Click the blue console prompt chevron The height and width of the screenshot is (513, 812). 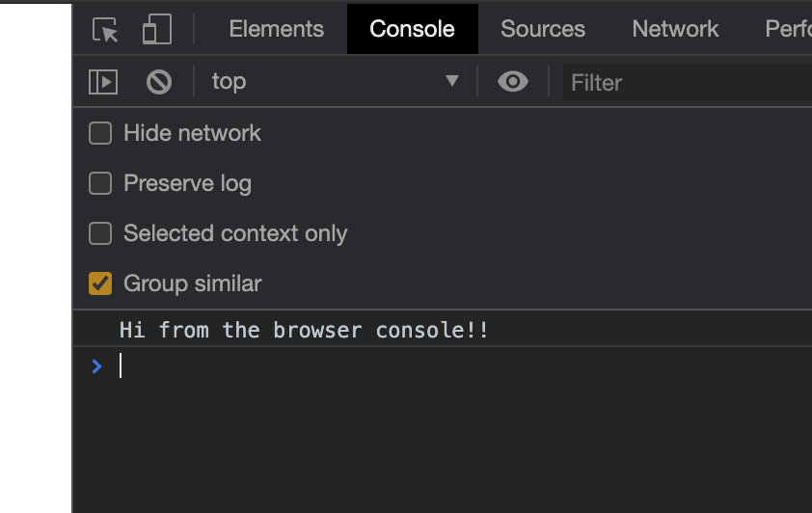(x=96, y=366)
